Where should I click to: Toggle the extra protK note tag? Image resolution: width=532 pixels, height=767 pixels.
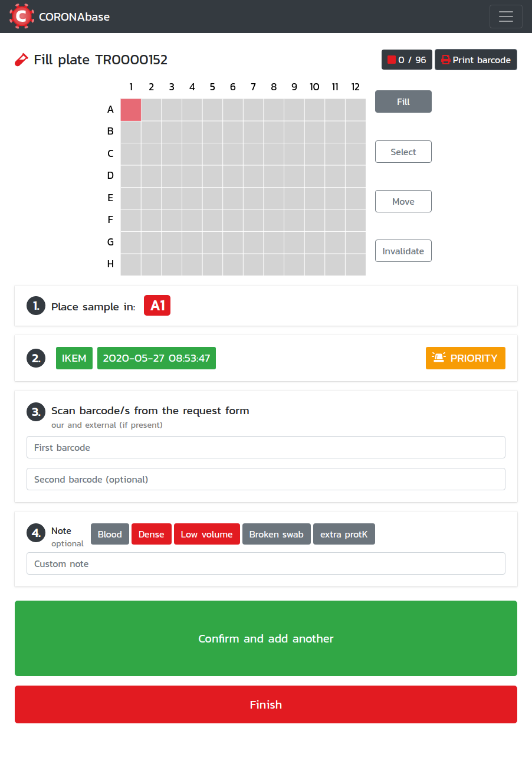[x=344, y=534]
